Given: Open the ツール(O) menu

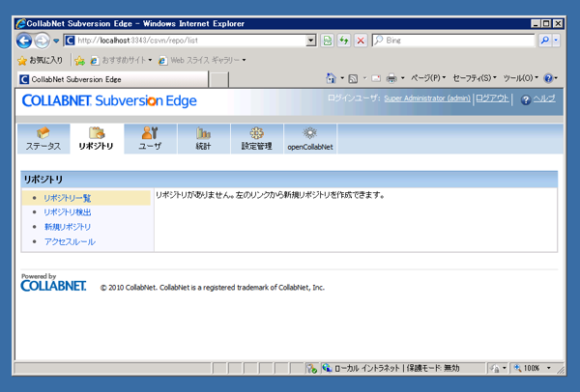Looking at the screenshot, I should point(520,78).
